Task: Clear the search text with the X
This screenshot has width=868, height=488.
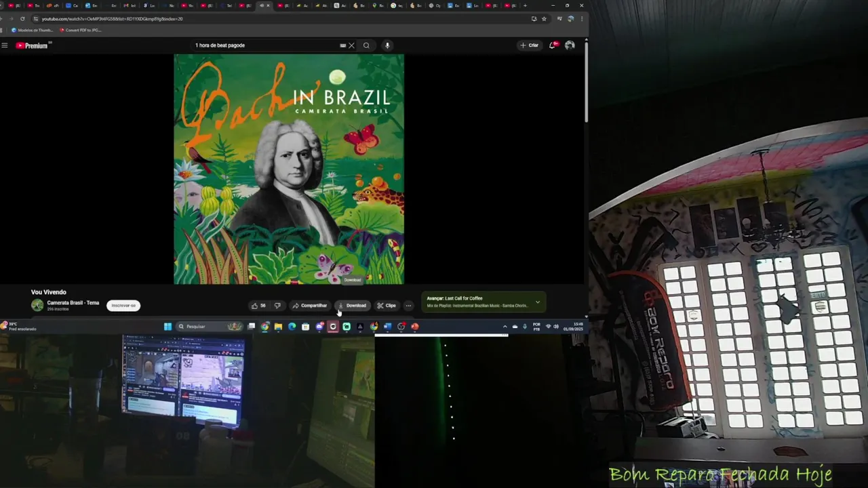Action: [351, 45]
